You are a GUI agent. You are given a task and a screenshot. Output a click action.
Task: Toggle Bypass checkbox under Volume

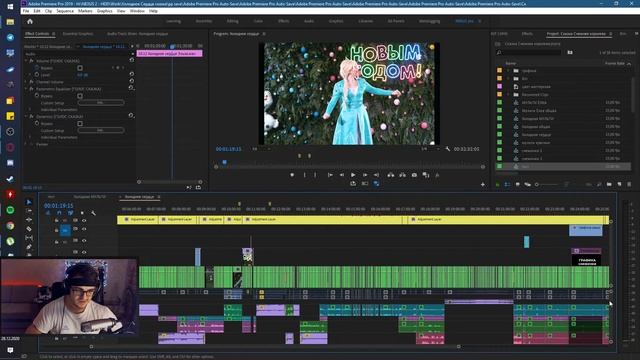pyautogui.click(x=80, y=68)
